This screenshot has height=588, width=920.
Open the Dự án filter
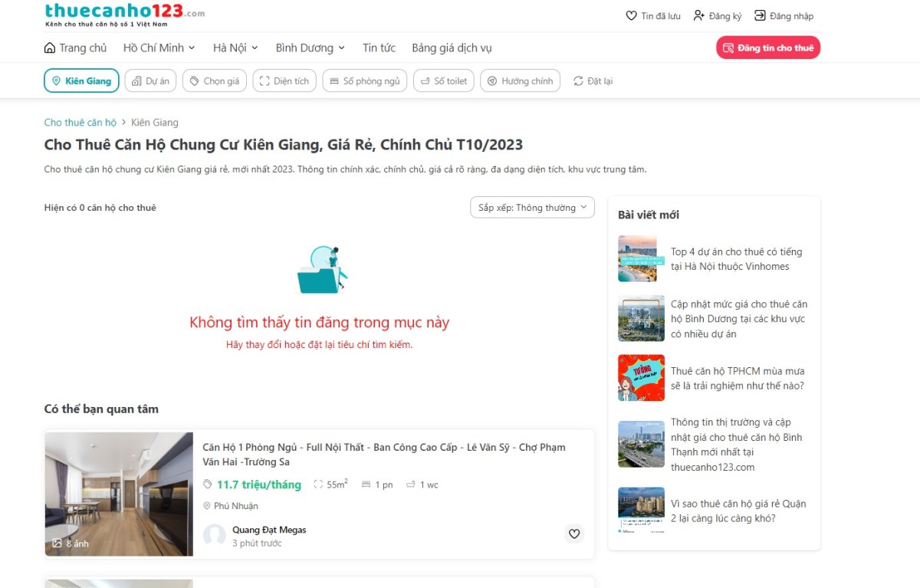click(151, 81)
